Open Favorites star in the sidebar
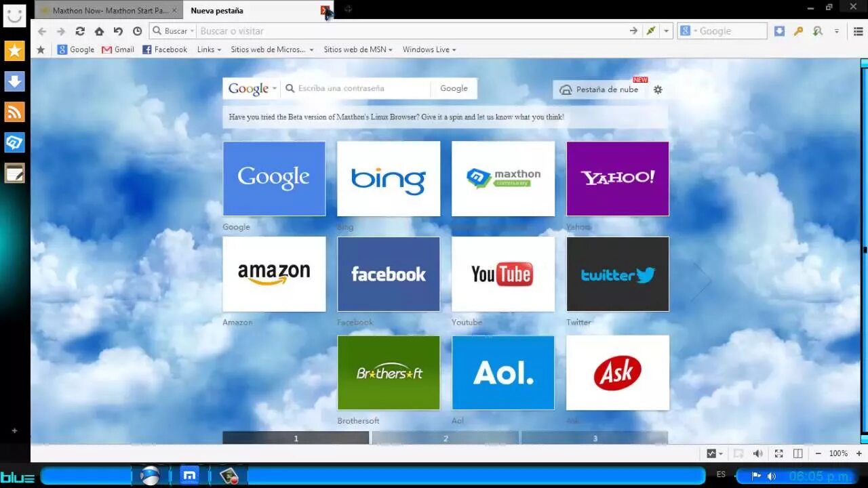This screenshot has width=868, height=488. click(x=14, y=51)
